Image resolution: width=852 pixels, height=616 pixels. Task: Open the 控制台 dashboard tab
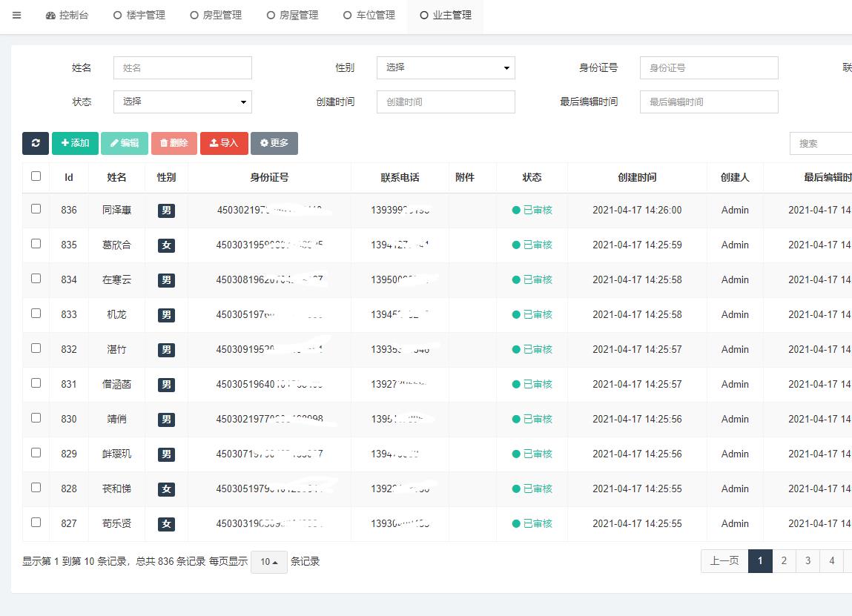[x=67, y=15]
